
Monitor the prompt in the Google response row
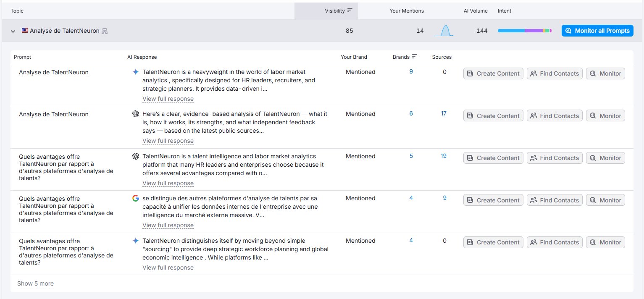click(x=605, y=200)
